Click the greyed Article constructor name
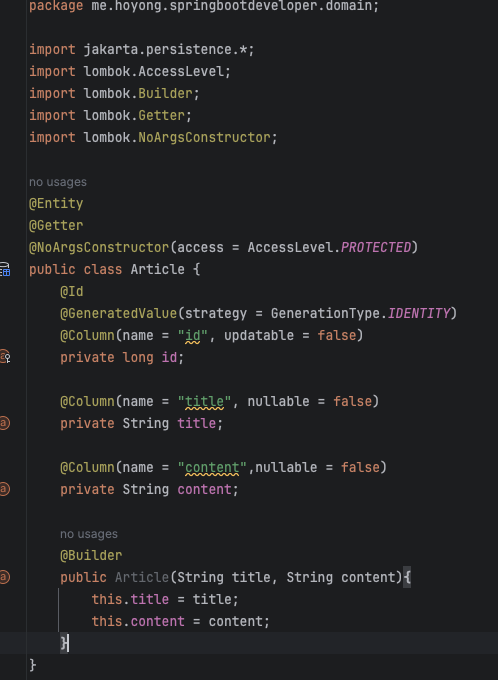The width and height of the screenshot is (498, 680). pyautogui.click(x=141, y=578)
